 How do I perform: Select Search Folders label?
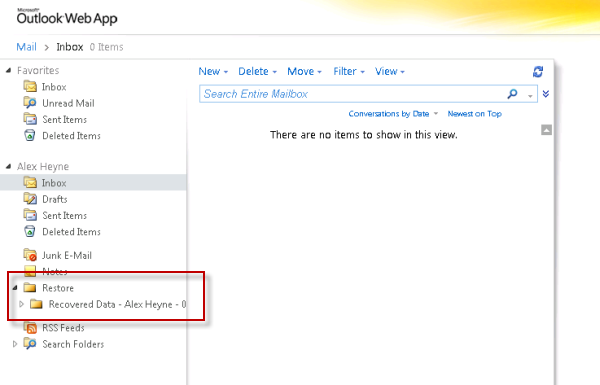coord(73,344)
